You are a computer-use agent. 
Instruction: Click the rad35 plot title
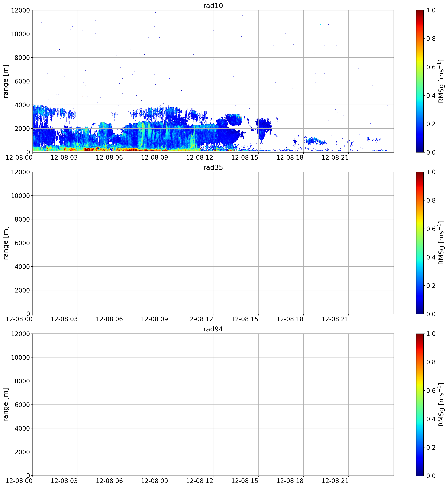pyautogui.click(x=213, y=167)
